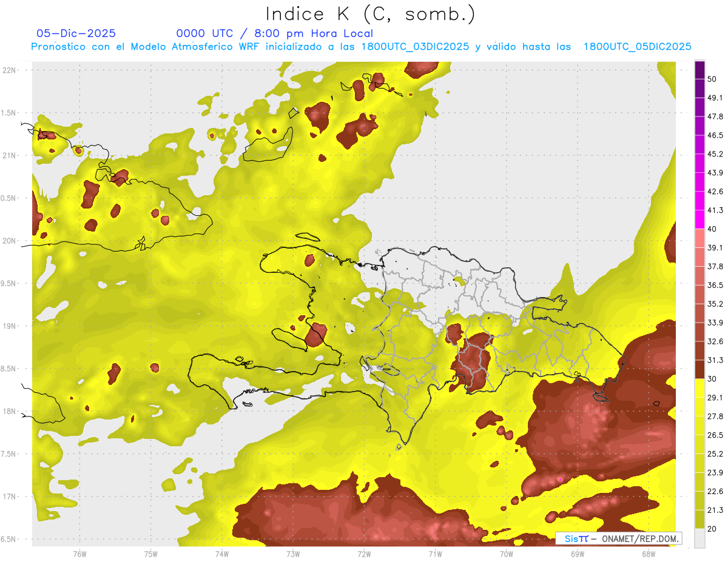The width and height of the screenshot is (728, 562).
Task: Click the "50" color scale value
Action: (x=712, y=79)
